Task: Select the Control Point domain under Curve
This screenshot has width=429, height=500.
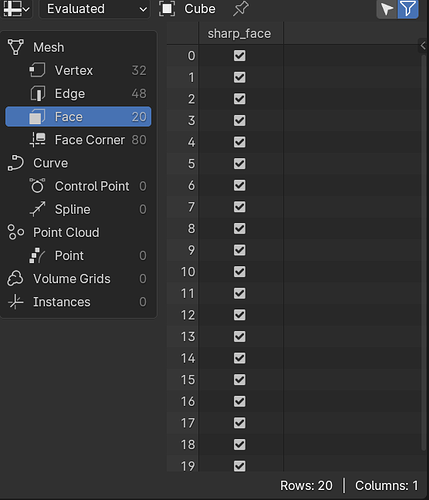Action: pyautogui.click(x=78, y=186)
